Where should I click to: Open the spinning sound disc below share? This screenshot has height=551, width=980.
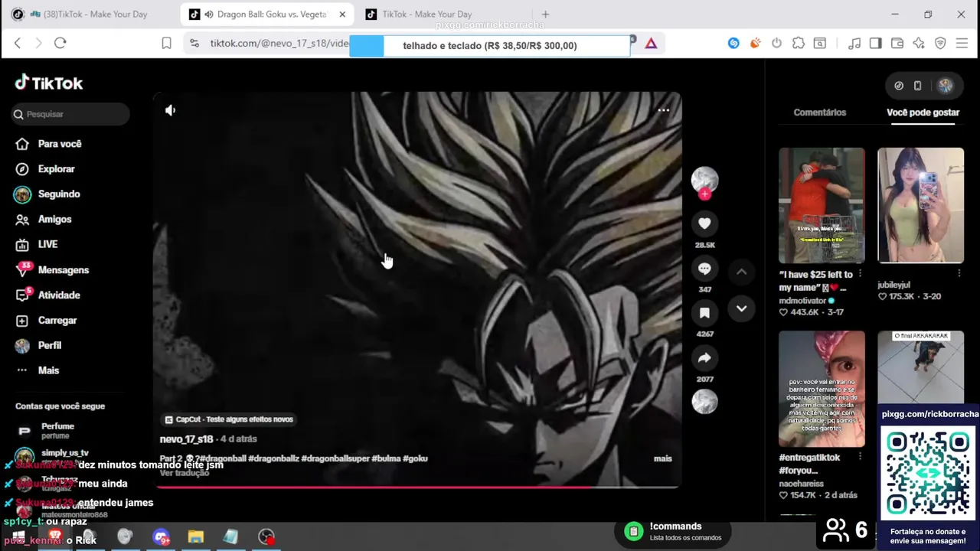704,401
